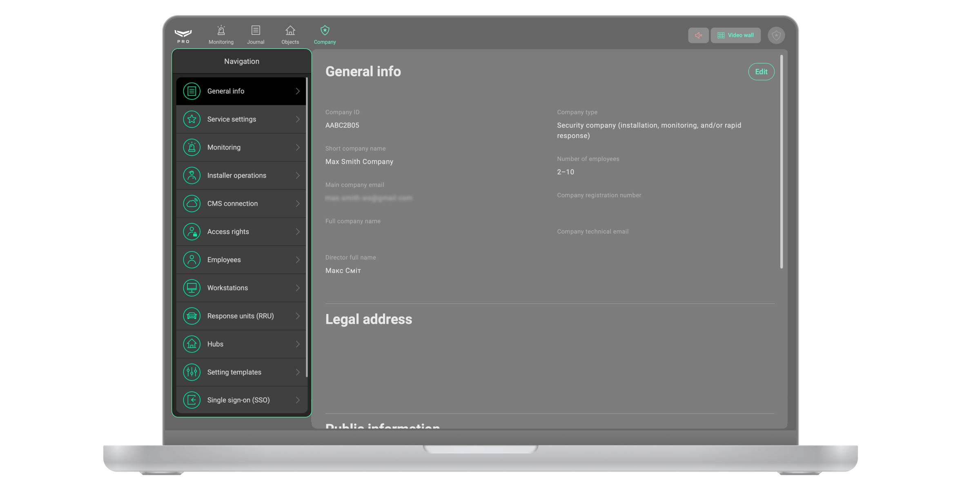Viewport: 980px width, 490px height.
Task: Click the Navigation panel header
Action: [242, 61]
